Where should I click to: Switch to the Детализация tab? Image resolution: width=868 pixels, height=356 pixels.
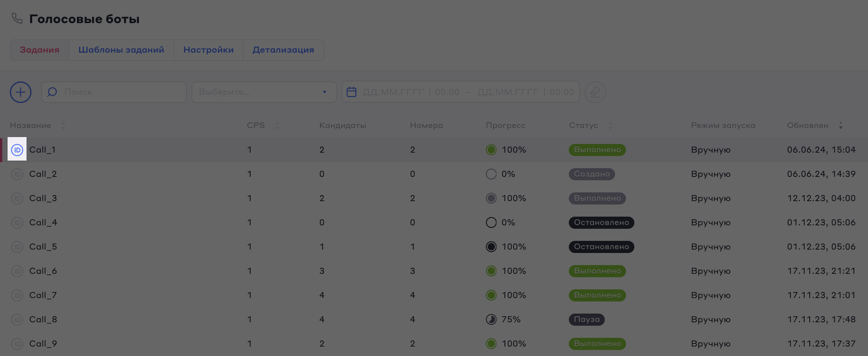click(283, 50)
